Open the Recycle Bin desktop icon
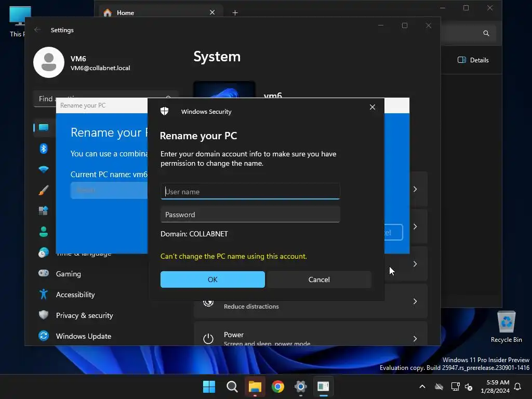The width and height of the screenshot is (532, 399). pos(506,327)
